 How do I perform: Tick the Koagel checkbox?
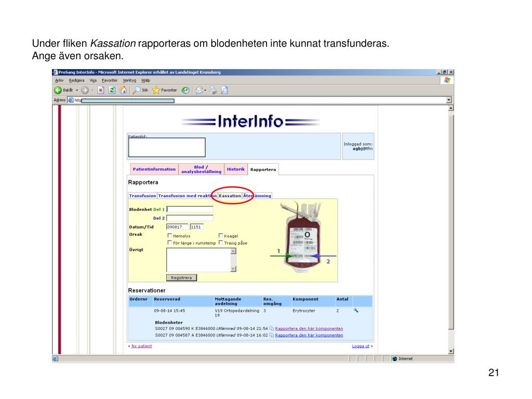[x=220, y=235]
